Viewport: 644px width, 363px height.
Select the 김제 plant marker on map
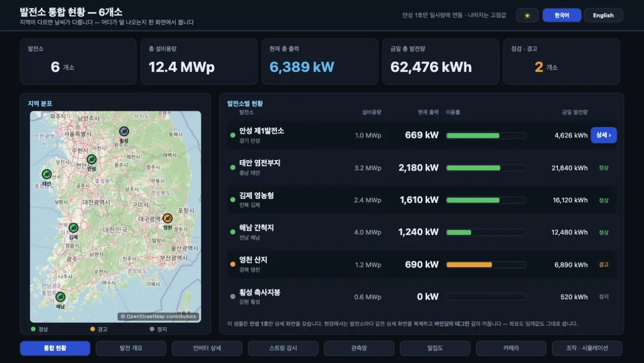tap(73, 228)
